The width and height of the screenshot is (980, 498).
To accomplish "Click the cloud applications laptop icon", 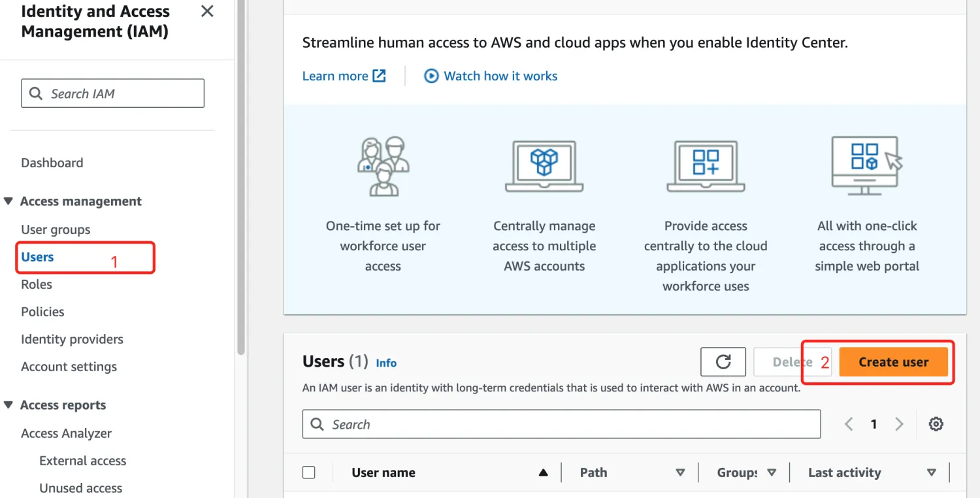I will (706, 166).
